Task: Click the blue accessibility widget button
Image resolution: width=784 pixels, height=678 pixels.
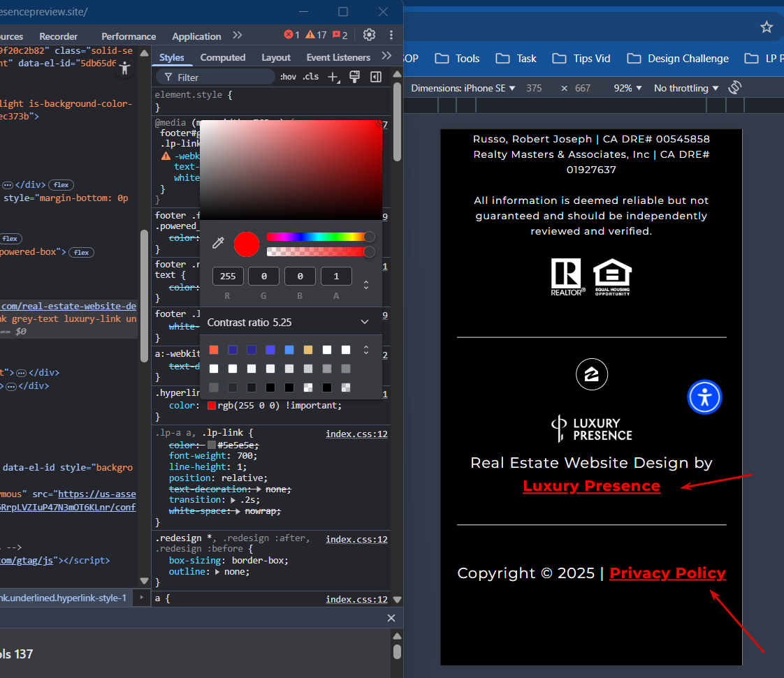Action: (x=704, y=397)
